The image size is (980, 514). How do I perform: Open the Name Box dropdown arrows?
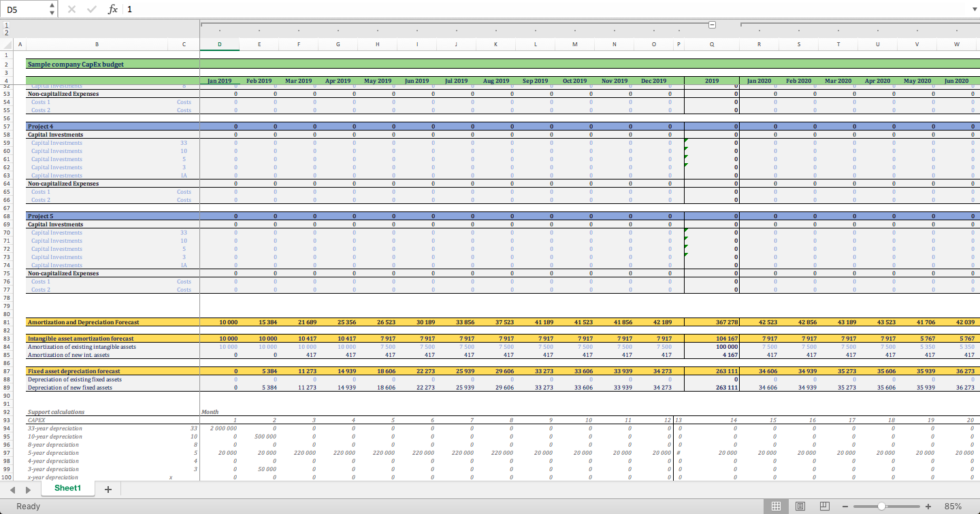tap(53, 9)
